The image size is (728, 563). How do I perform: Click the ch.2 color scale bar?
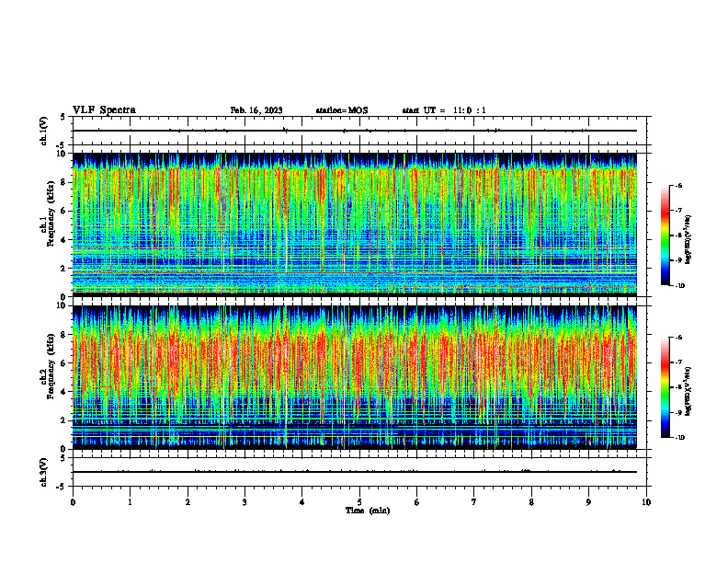pyautogui.click(x=665, y=387)
